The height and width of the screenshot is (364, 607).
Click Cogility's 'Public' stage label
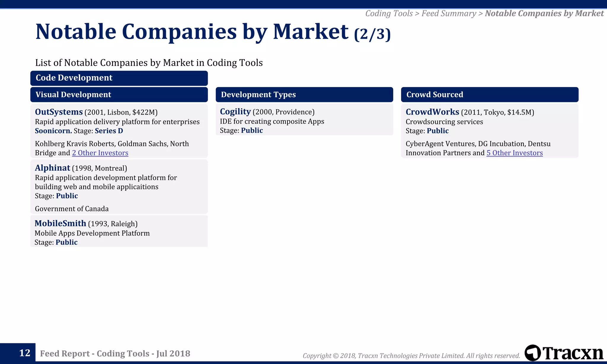point(252,130)
